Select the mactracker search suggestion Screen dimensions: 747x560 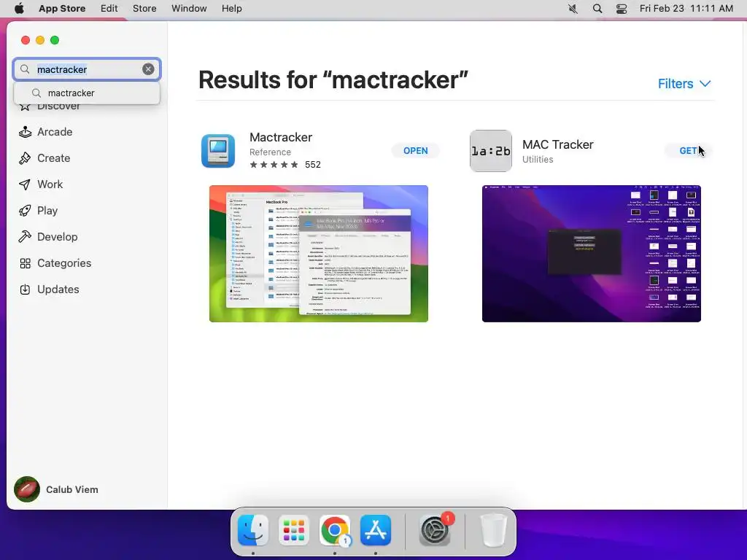tap(87, 93)
